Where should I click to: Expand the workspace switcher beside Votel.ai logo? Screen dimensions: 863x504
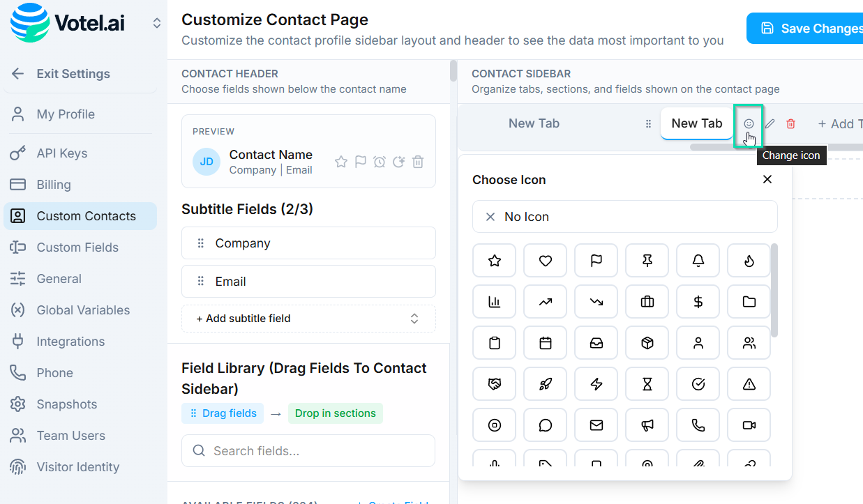tap(156, 22)
